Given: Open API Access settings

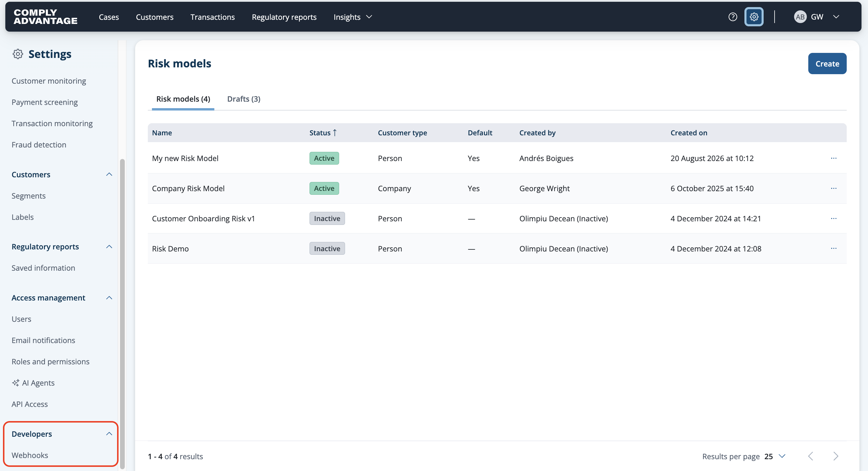Looking at the screenshot, I should [30, 404].
